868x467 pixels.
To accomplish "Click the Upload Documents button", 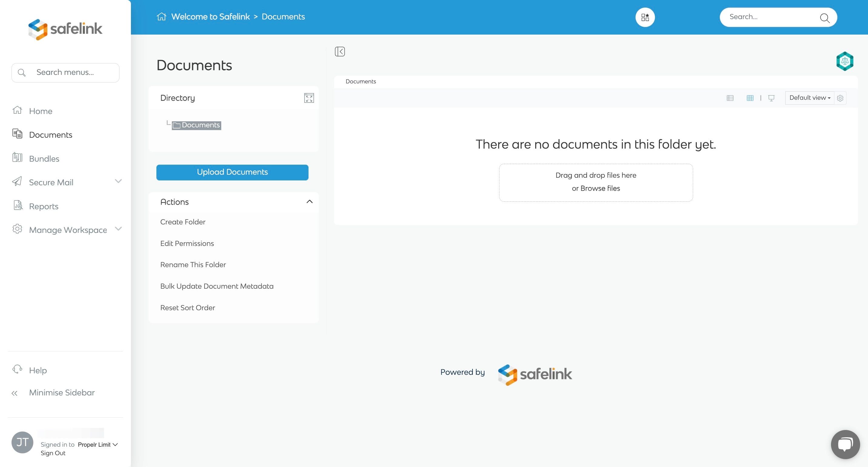I will [x=232, y=172].
